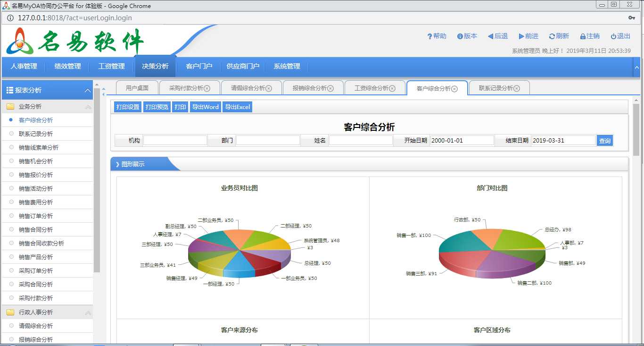Select 销售线索单分析 in the sidebar
Viewport: 644px width, 346px height.
39,147
